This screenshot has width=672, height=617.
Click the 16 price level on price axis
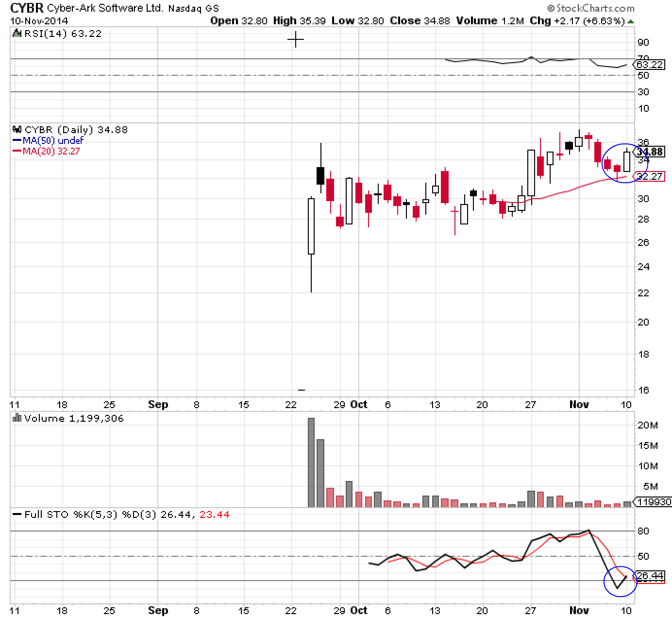tap(643, 390)
